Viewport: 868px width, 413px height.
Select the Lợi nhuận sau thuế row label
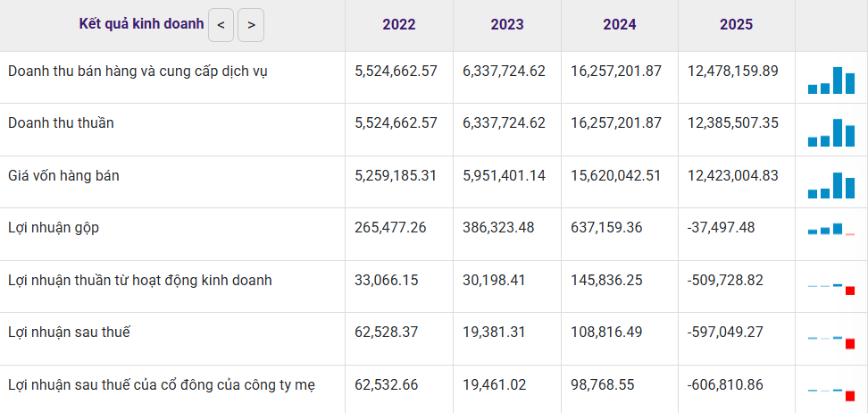(69, 332)
